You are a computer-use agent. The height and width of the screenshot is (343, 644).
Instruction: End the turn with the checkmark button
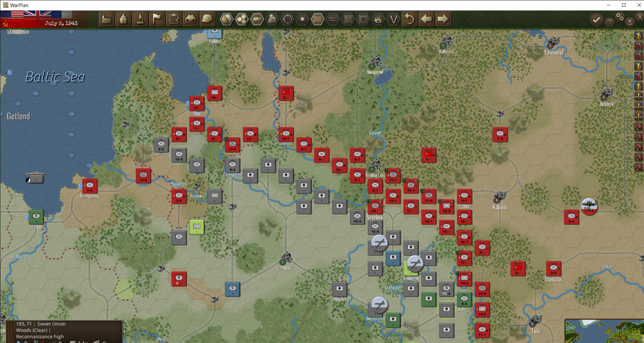597,20
